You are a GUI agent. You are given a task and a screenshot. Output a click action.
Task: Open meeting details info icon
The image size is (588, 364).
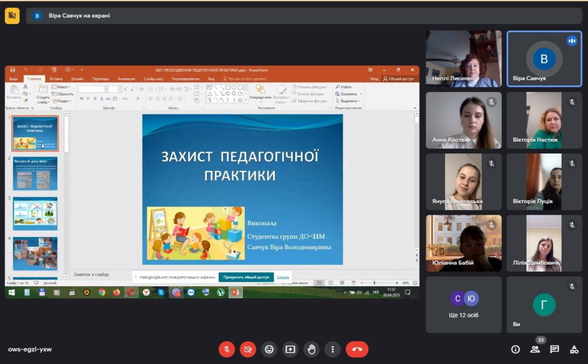coord(516,350)
